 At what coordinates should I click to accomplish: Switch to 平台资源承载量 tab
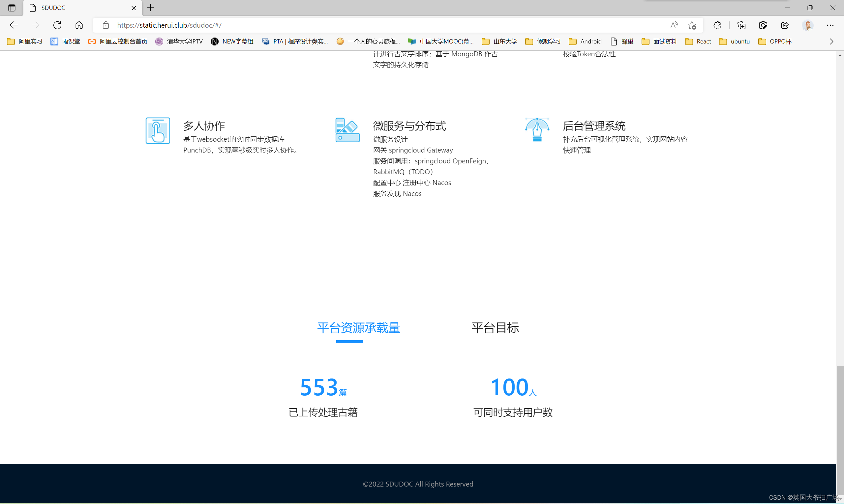(x=358, y=328)
